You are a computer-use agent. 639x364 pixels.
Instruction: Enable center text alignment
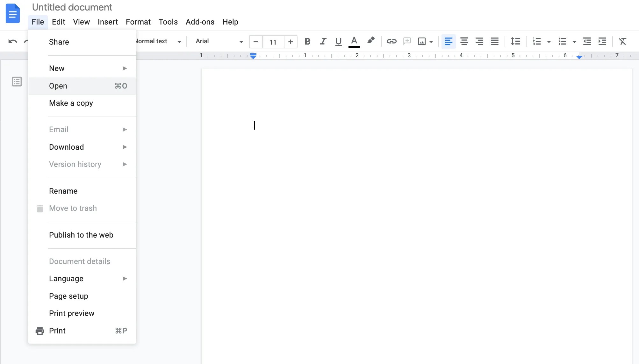tap(464, 41)
